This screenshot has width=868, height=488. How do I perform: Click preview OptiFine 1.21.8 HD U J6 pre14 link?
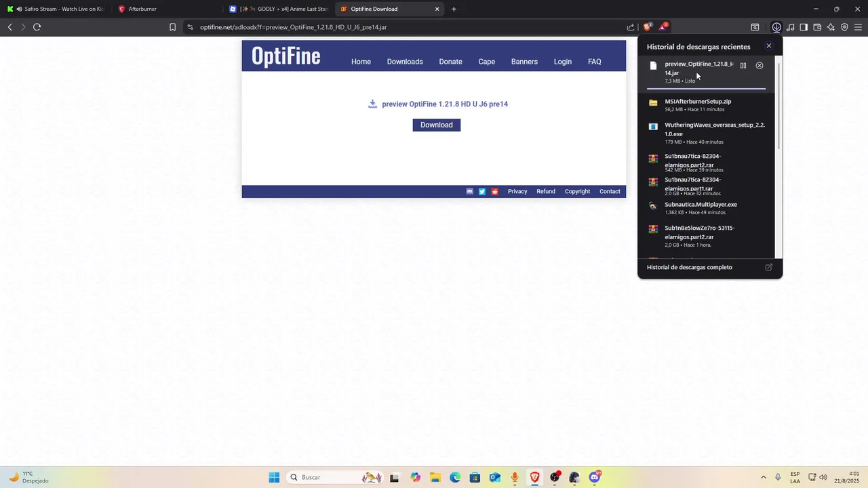pyautogui.click(x=445, y=104)
